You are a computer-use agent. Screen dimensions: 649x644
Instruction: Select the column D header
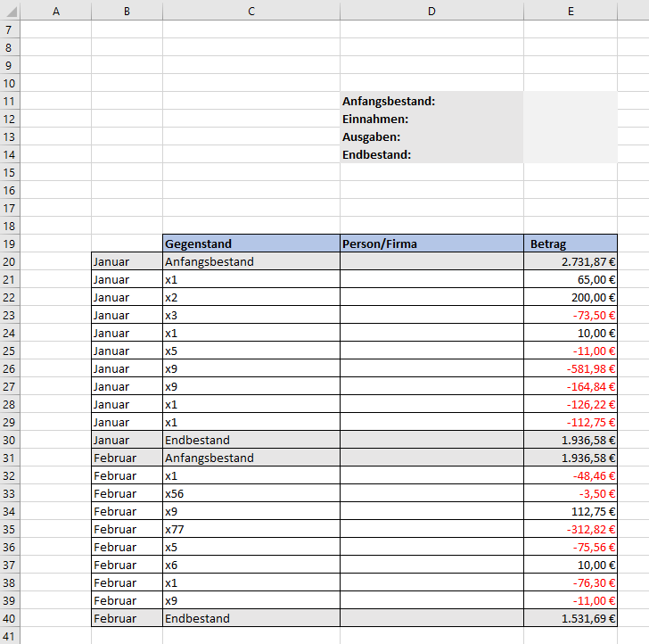(431, 11)
